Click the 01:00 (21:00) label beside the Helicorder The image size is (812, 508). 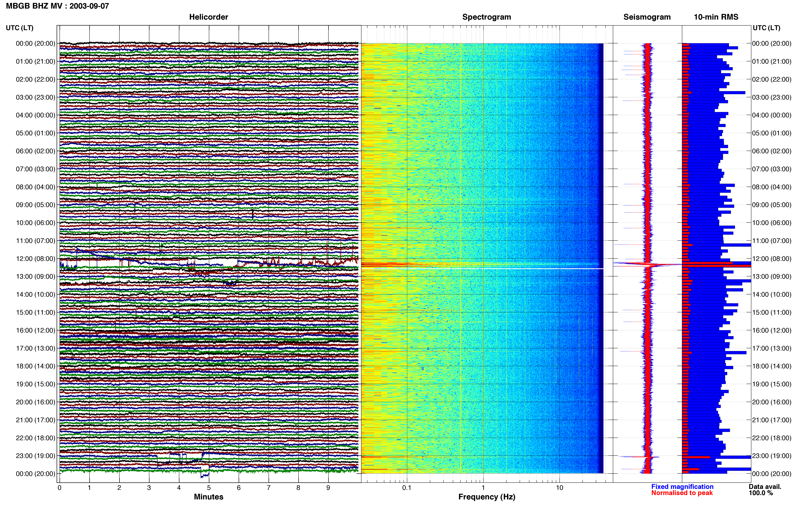(36, 61)
